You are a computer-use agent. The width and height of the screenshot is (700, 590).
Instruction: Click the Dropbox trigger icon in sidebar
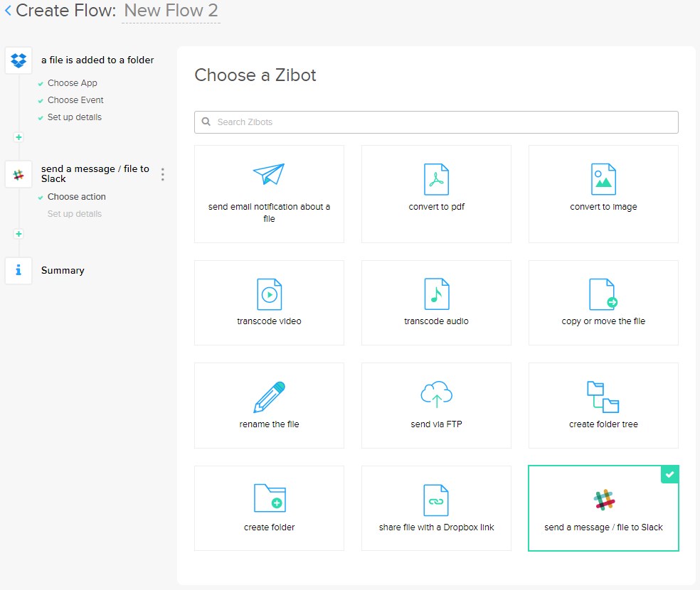click(x=18, y=60)
